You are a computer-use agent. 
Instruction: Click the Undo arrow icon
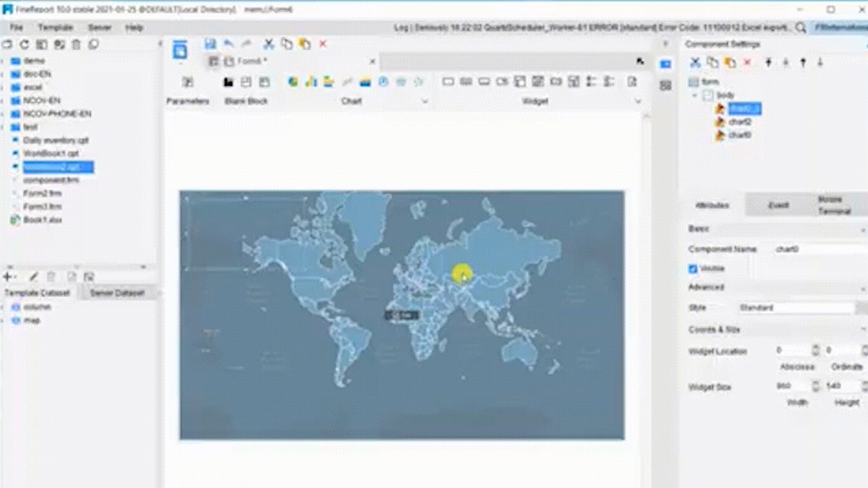coord(229,44)
